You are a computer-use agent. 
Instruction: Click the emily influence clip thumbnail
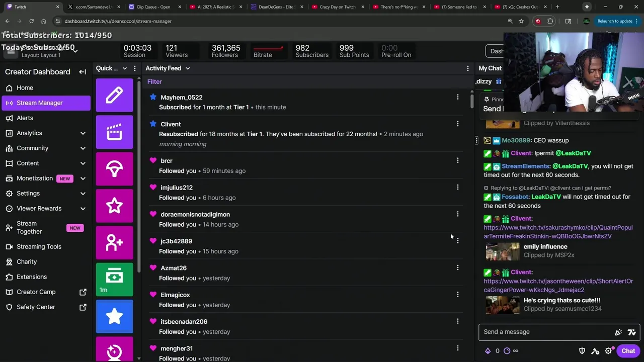tap(502, 251)
